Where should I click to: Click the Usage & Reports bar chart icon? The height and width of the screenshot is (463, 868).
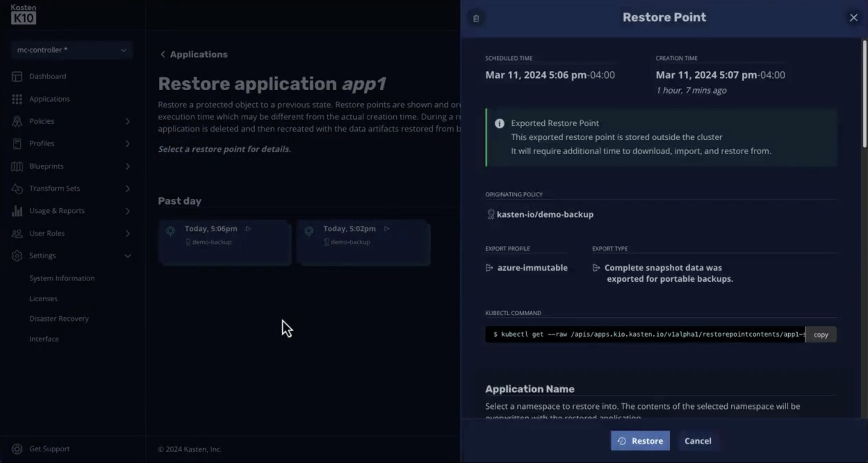point(17,211)
